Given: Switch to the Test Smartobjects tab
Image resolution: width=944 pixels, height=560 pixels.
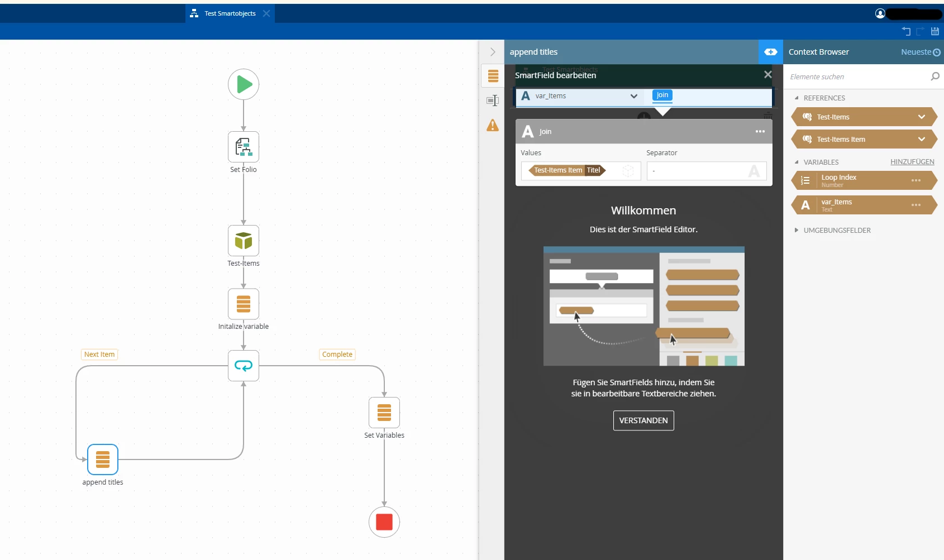Looking at the screenshot, I should tap(230, 13).
